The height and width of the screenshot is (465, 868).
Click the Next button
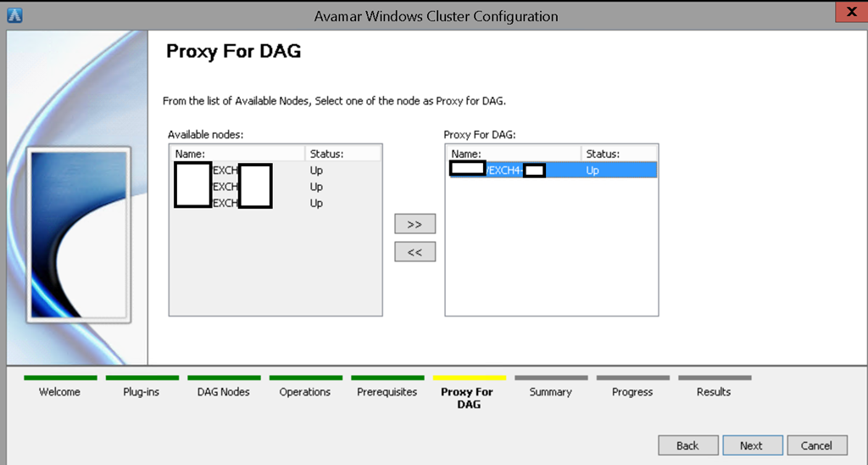[753, 445]
